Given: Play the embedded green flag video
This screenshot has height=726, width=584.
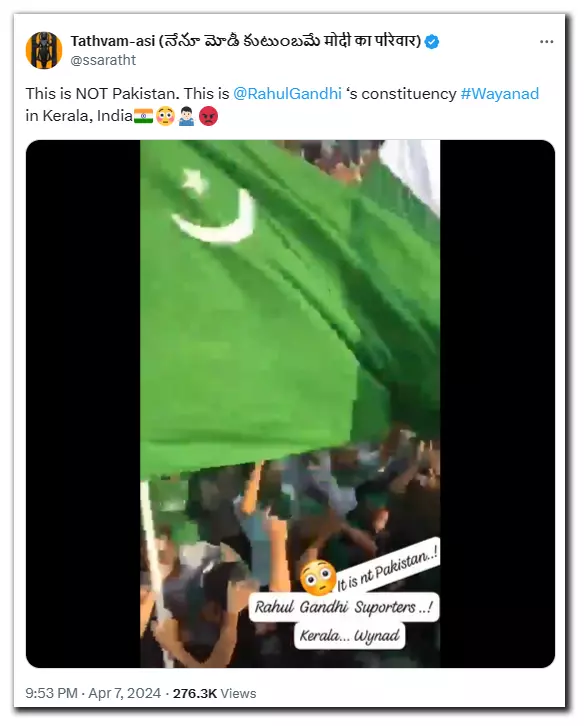Looking at the screenshot, I should [x=290, y=403].
